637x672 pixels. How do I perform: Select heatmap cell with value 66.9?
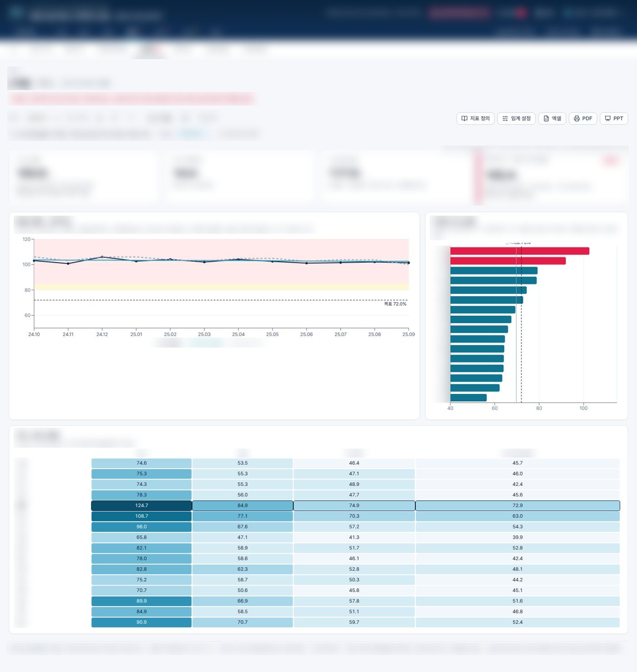243,601
